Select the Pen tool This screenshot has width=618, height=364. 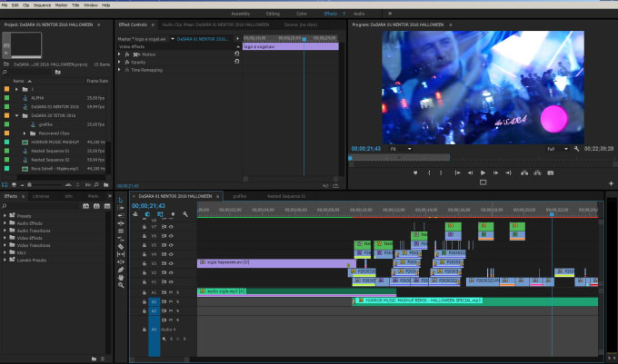coord(121,270)
